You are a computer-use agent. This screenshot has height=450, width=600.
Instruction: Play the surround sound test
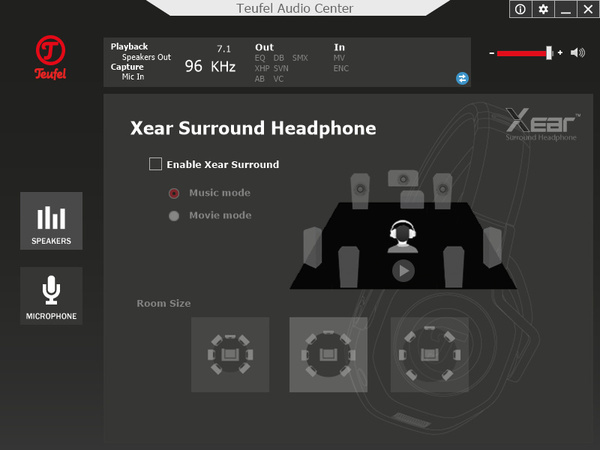402,270
